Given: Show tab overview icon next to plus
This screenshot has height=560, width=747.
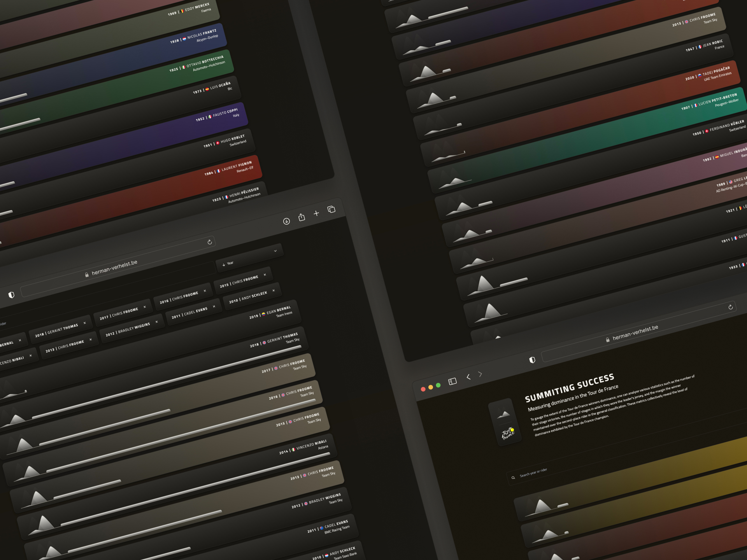Looking at the screenshot, I should coord(331,209).
